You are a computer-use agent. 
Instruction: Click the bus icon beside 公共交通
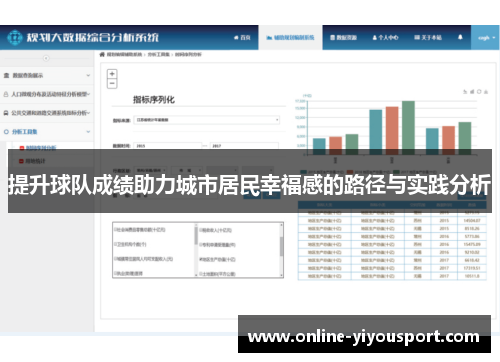point(6,113)
